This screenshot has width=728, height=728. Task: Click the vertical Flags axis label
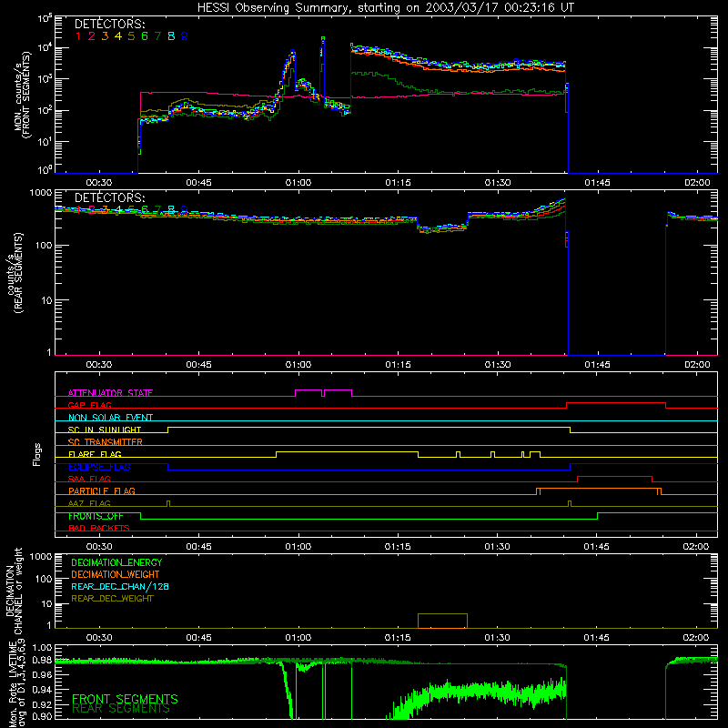36,454
